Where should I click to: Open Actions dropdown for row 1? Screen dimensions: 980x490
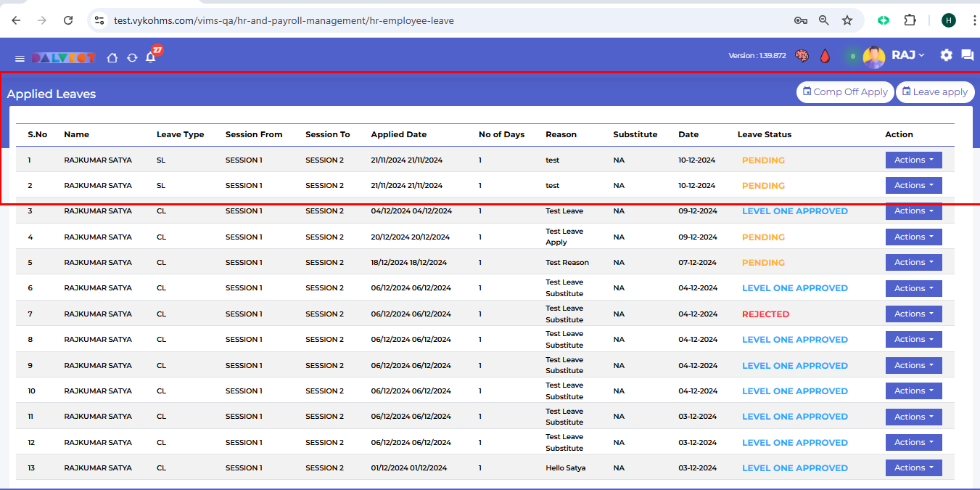pyautogui.click(x=913, y=160)
